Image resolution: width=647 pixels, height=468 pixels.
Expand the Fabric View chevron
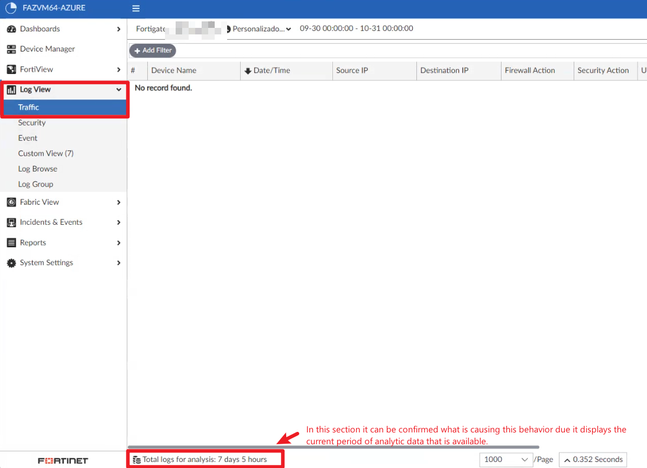click(x=119, y=202)
